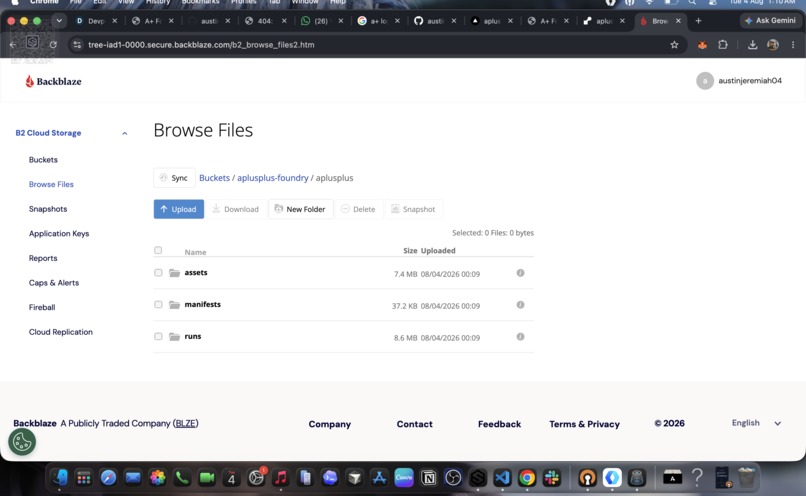Screen dimensions: 806x496
Task: Open Caps & Alerts in the sidebar
Action: pyautogui.click(x=53, y=283)
